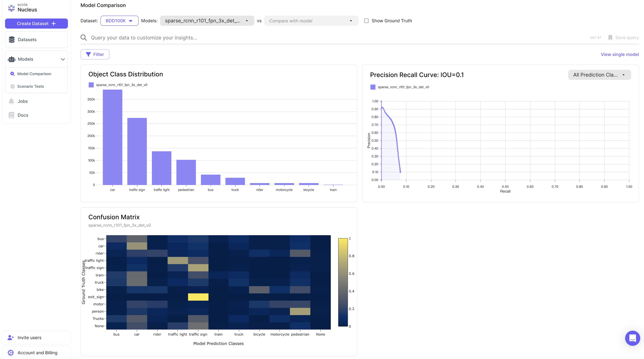Open the Compare with model dropdown
The width and height of the screenshot is (644, 359).
pyautogui.click(x=311, y=21)
